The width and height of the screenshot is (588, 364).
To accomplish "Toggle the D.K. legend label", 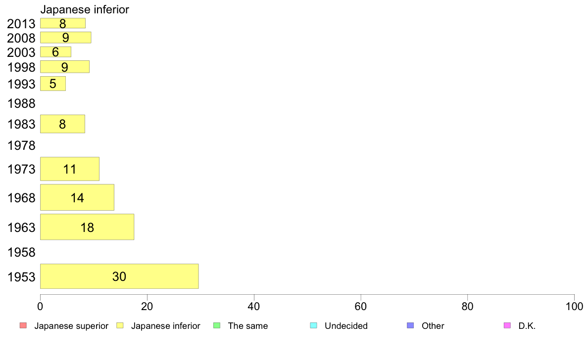I will pyautogui.click(x=527, y=326).
